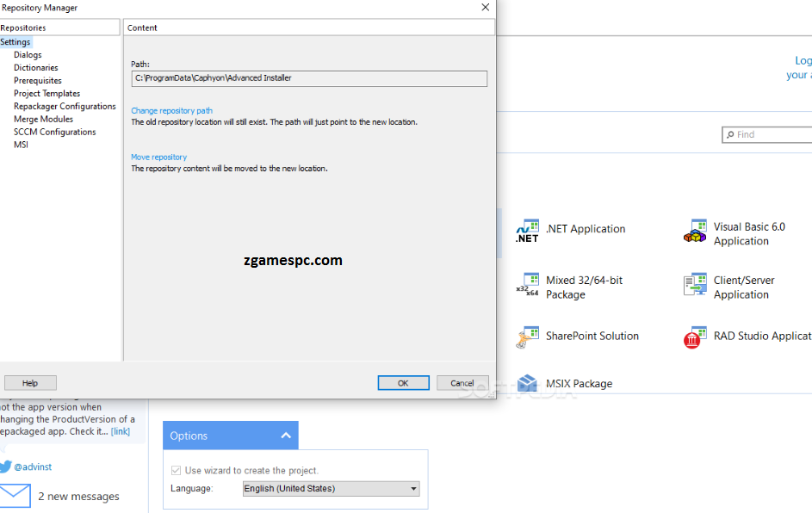Choose the Visual Basic 6.0 Application icon
The height and width of the screenshot is (513, 812).
click(695, 231)
